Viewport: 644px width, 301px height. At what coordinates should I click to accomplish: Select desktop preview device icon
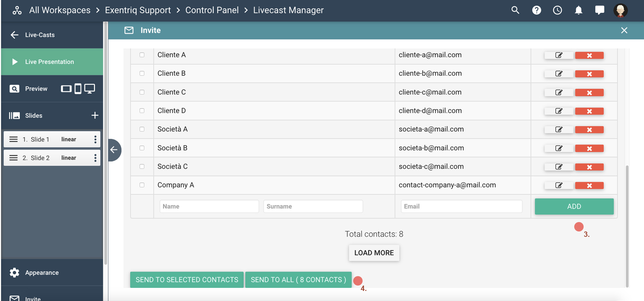(x=90, y=89)
